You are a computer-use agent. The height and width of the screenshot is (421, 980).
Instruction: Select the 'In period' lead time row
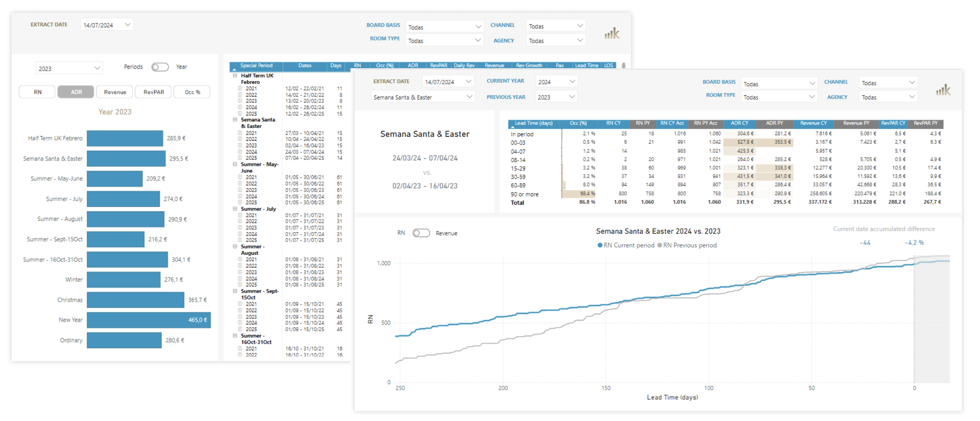click(x=726, y=134)
